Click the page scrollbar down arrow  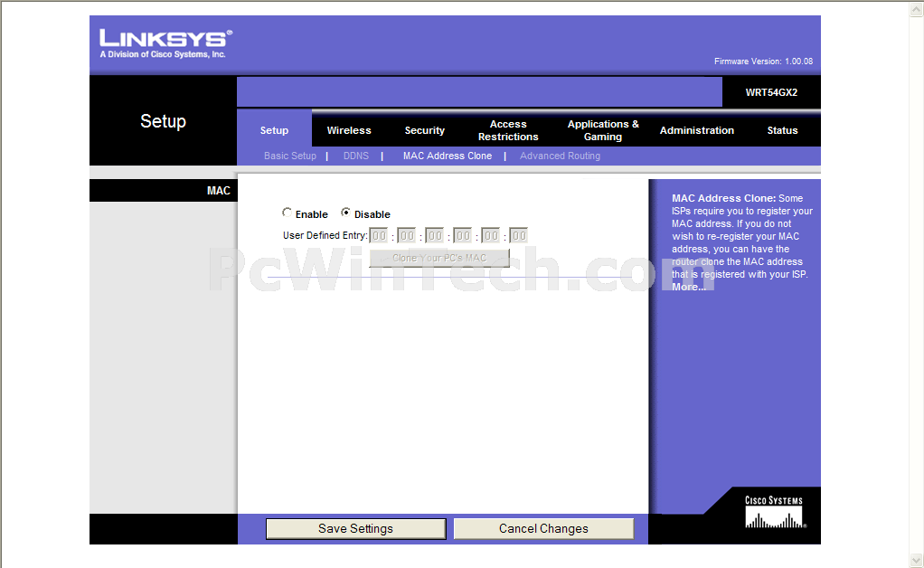917,559
